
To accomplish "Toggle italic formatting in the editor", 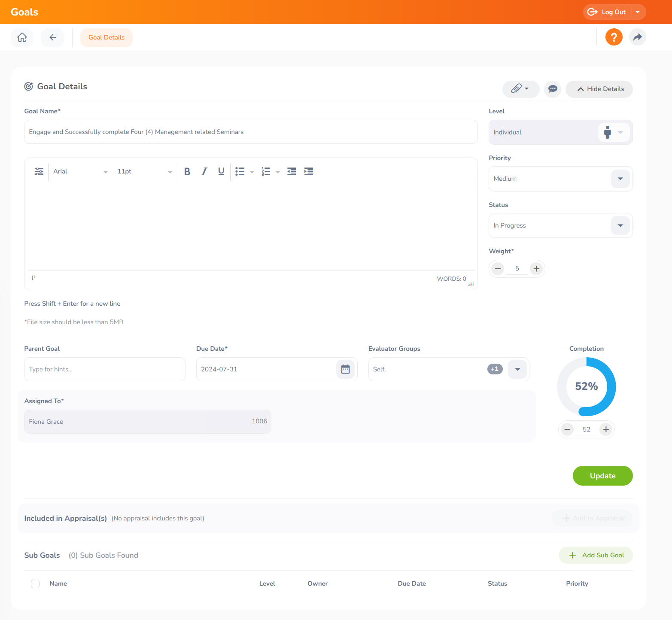I will (204, 172).
